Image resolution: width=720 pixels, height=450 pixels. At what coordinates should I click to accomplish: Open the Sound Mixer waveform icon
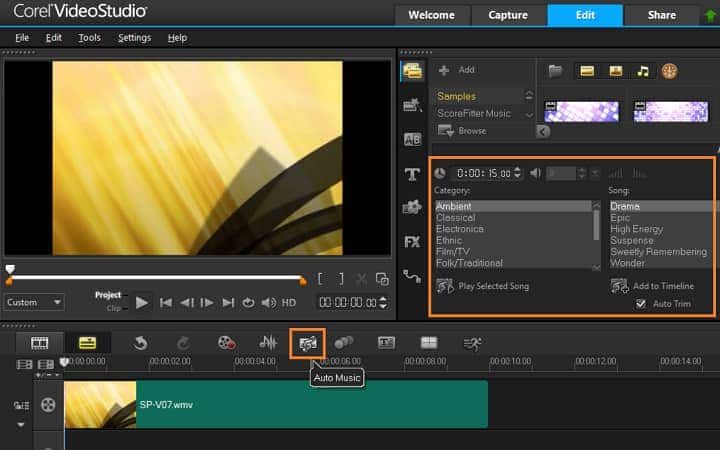[x=268, y=343]
